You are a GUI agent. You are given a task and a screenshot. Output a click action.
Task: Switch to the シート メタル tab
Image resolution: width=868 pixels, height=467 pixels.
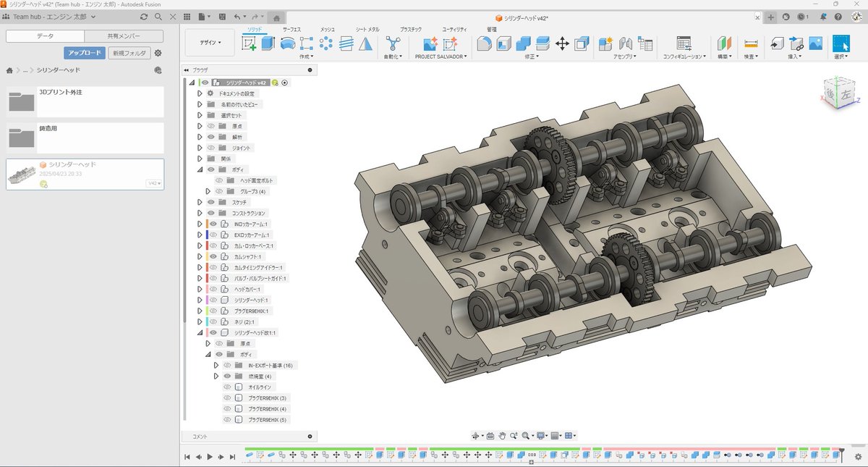(367, 29)
